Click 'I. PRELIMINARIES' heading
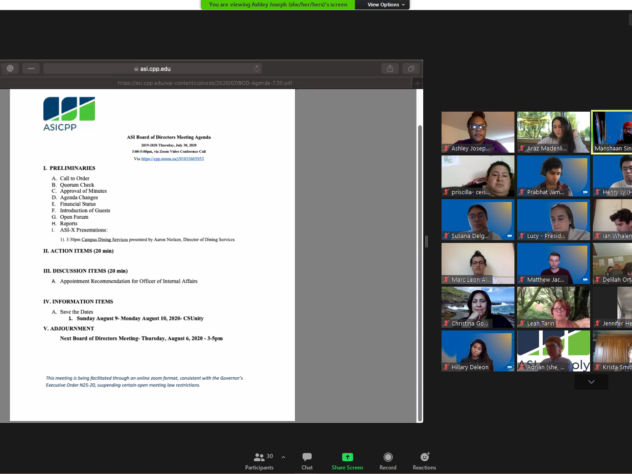Image resolution: width=632 pixels, height=474 pixels. pos(69,168)
